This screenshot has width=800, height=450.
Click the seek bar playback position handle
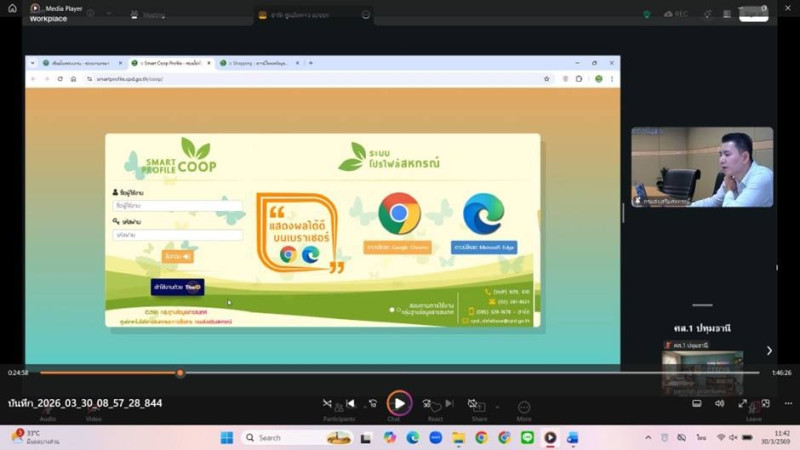[180, 373]
